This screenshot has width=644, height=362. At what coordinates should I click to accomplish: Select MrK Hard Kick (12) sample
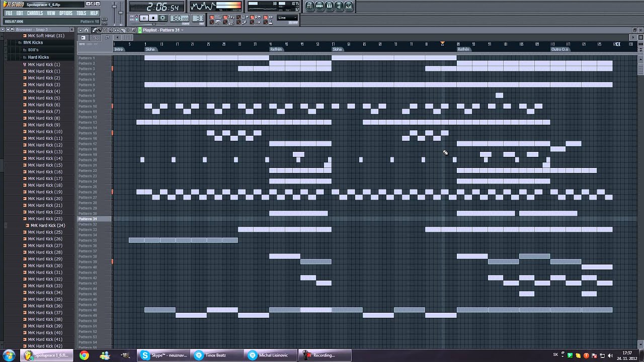coord(45,145)
